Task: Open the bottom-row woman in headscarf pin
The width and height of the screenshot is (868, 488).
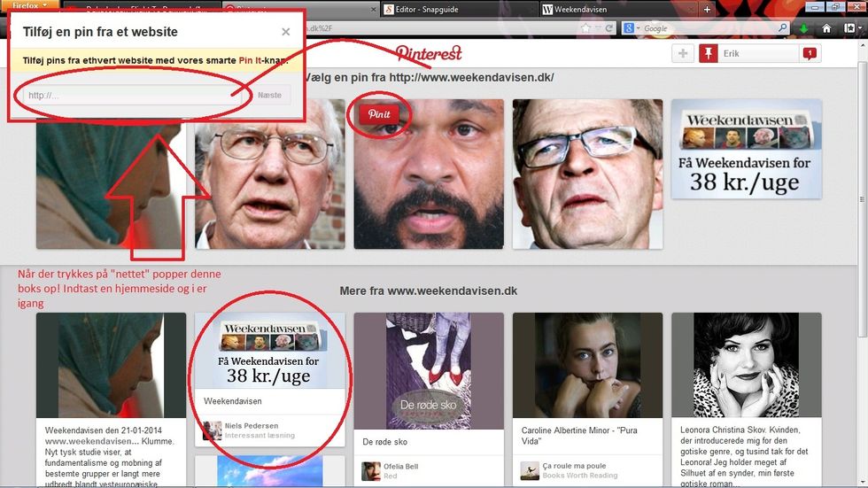Action: pos(111,365)
